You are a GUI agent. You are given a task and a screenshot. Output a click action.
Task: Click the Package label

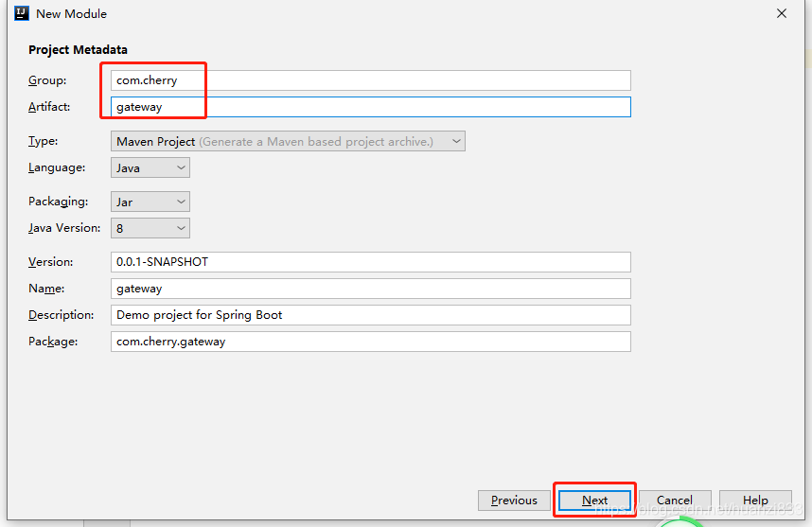coord(53,342)
